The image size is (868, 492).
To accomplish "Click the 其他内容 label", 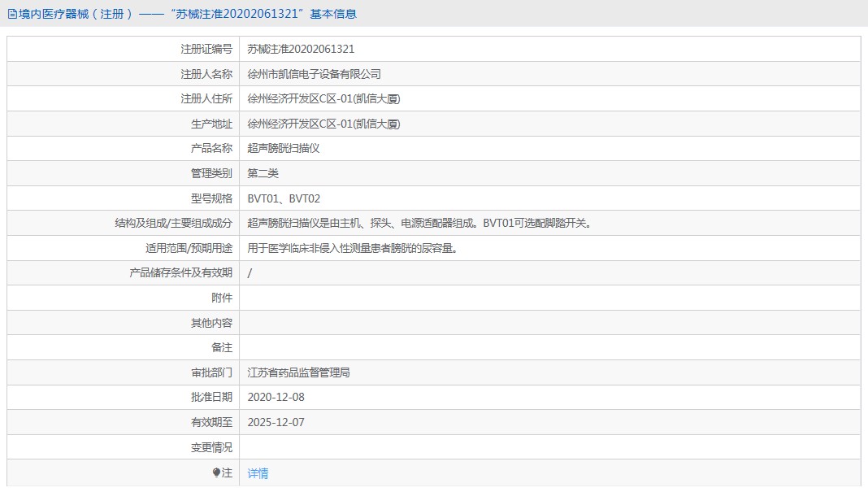I will coord(211,323).
